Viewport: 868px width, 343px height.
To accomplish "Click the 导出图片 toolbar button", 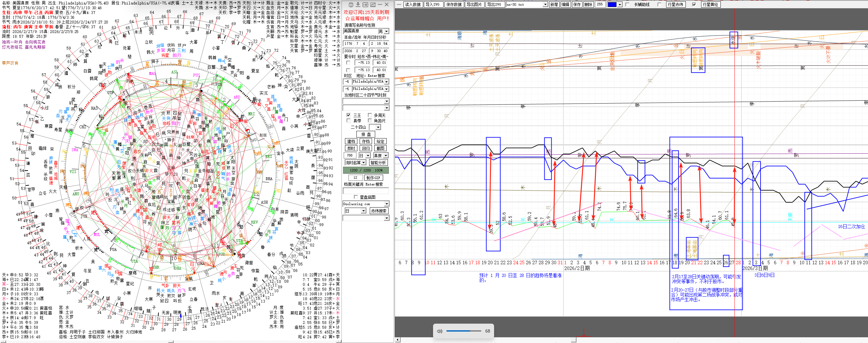I will [x=474, y=4].
